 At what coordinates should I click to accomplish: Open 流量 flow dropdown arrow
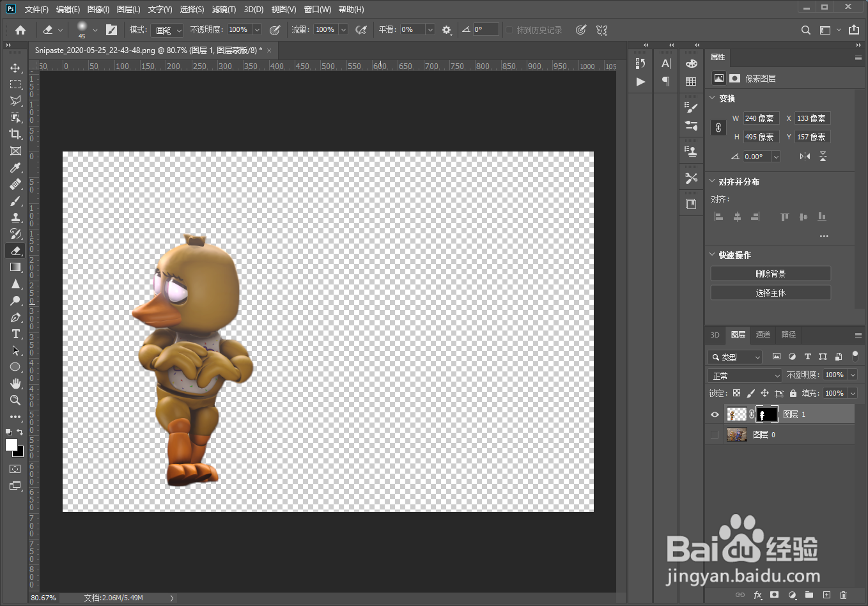point(343,30)
